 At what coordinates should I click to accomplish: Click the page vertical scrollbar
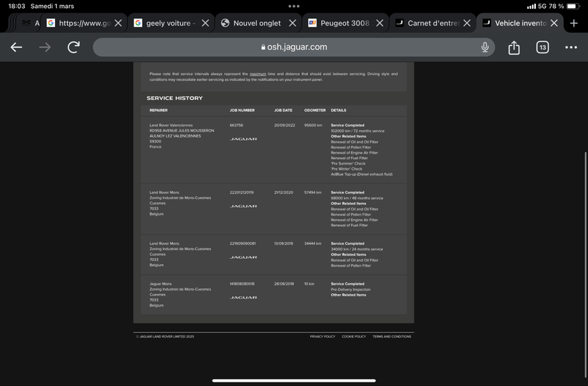585,265
